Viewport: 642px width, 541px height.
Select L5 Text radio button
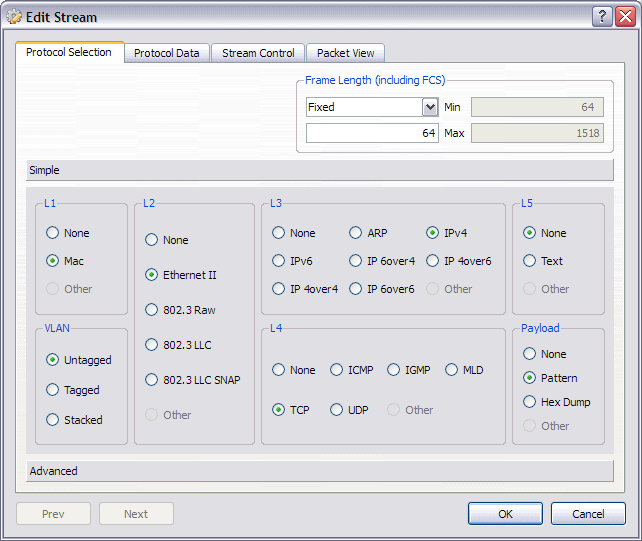[x=529, y=260]
